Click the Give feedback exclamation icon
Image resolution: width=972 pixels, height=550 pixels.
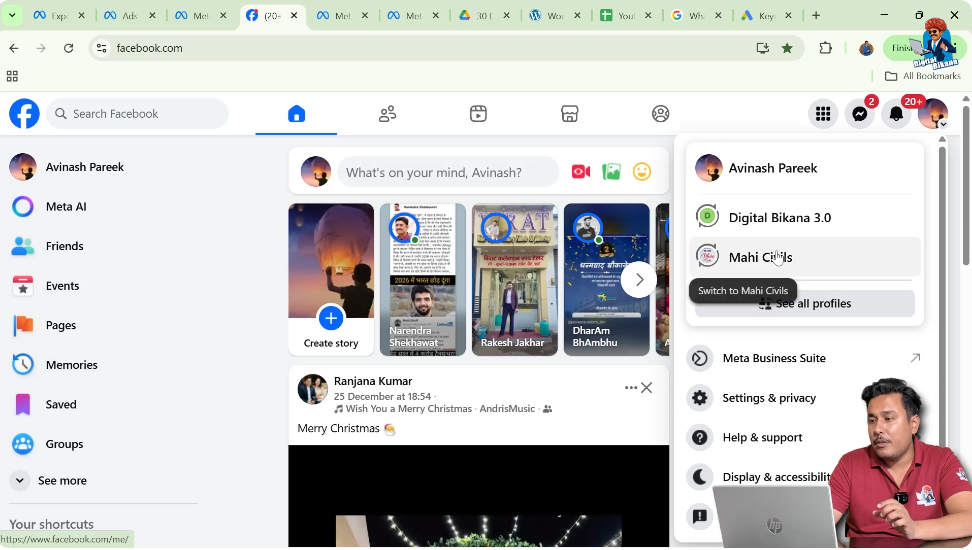(x=699, y=517)
